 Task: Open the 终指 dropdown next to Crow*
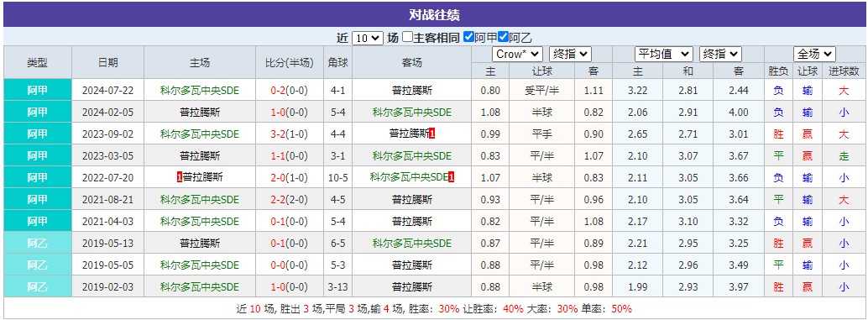570,55
